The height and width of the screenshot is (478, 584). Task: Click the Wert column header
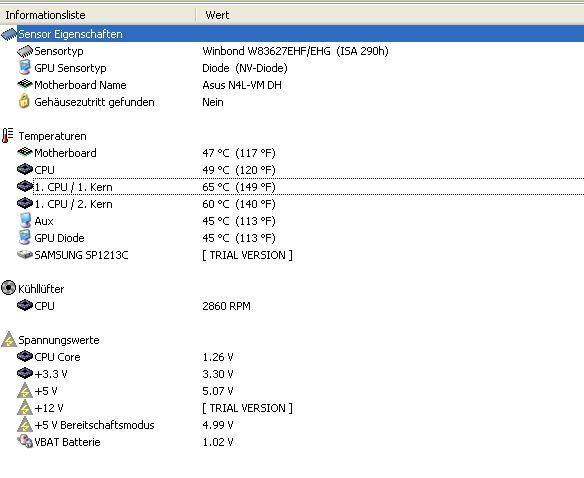coord(390,15)
